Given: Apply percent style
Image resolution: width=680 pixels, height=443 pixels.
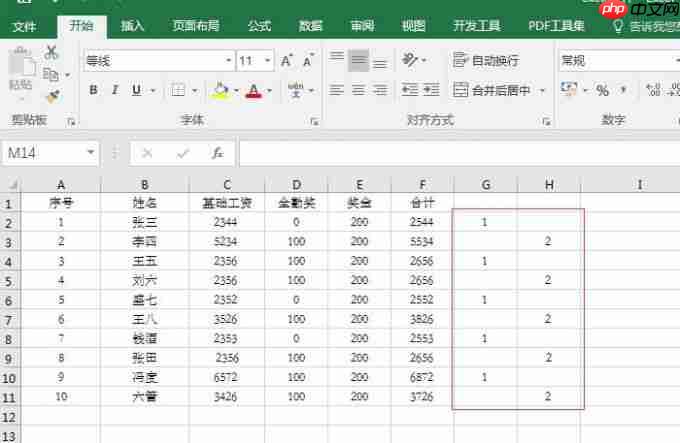Looking at the screenshot, I should coord(602,90).
